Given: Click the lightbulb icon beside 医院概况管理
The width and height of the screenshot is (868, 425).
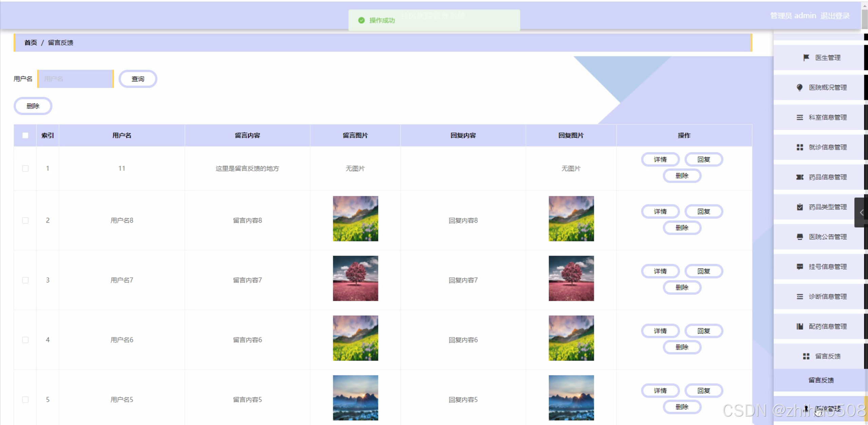Looking at the screenshot, I should click(x=800, y=88).
